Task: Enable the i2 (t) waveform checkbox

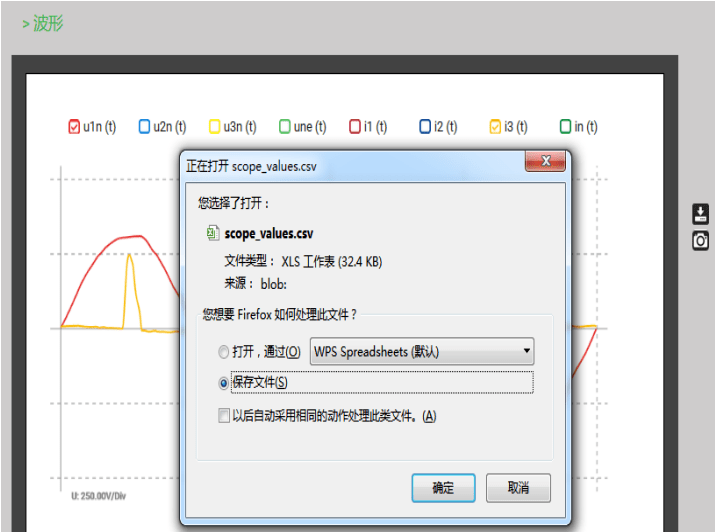Action: click(425, 127)
